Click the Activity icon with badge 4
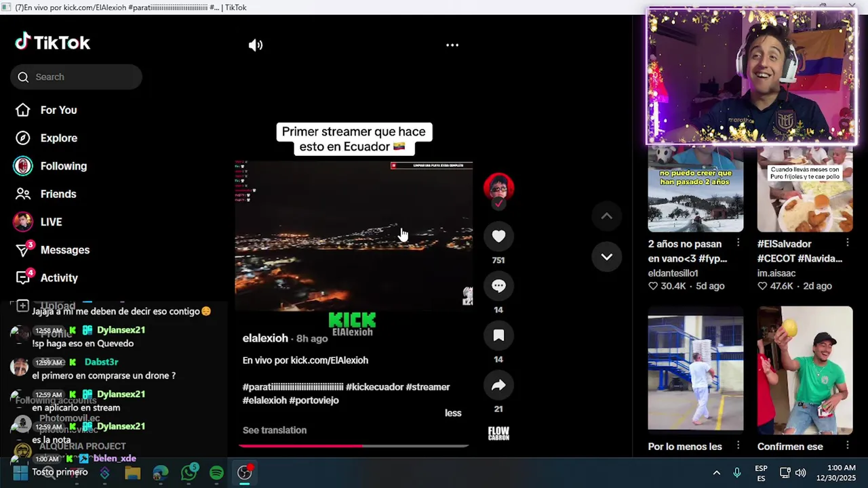 23,277
